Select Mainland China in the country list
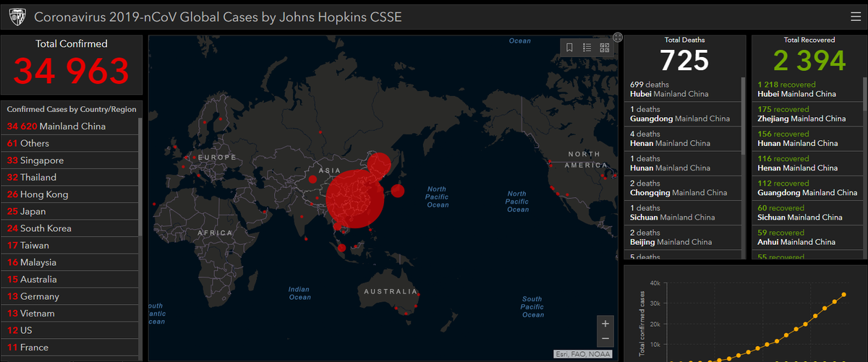Image resolution: width=868 pixels, height=362 pixels. (69, 126)
